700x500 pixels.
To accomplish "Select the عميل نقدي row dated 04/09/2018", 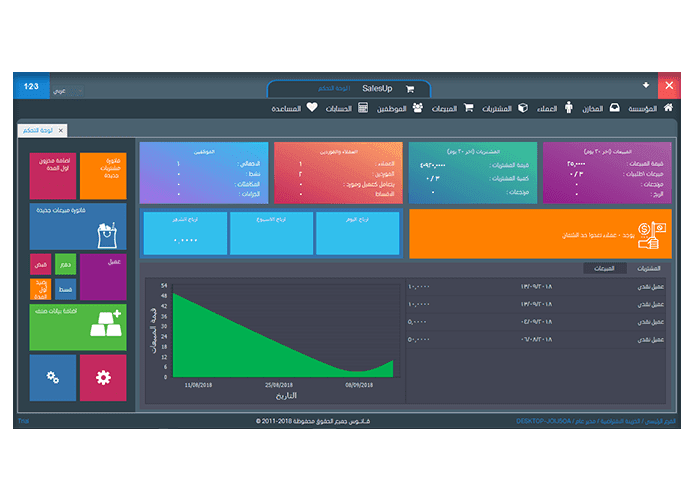I will pos(536,322).
